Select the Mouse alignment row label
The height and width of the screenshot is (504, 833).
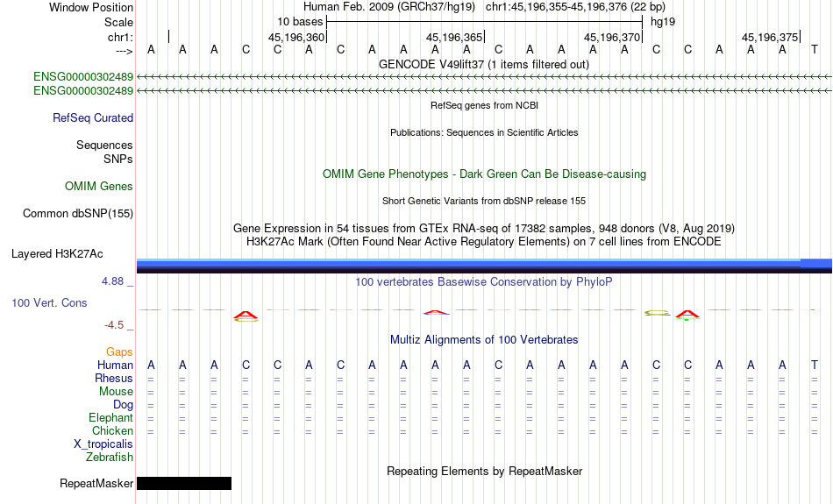[116, 392]
